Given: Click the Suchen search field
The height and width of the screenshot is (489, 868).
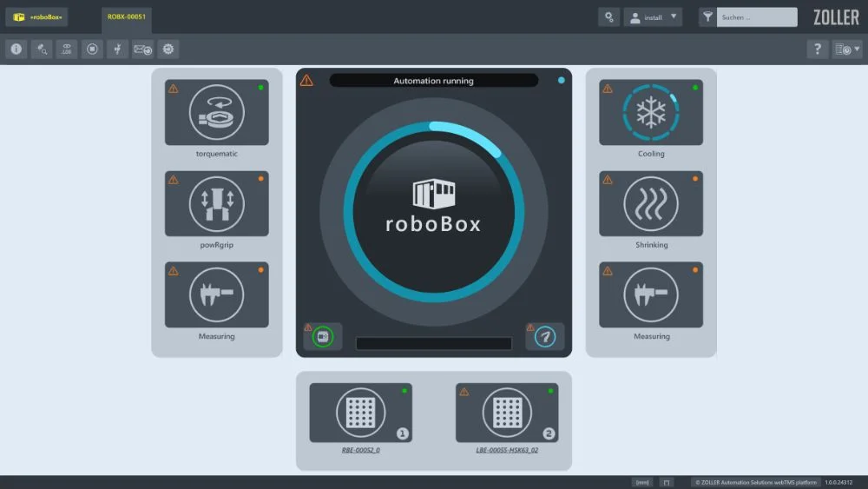Looking at the screenshot, I should click(x=756, y=17).
